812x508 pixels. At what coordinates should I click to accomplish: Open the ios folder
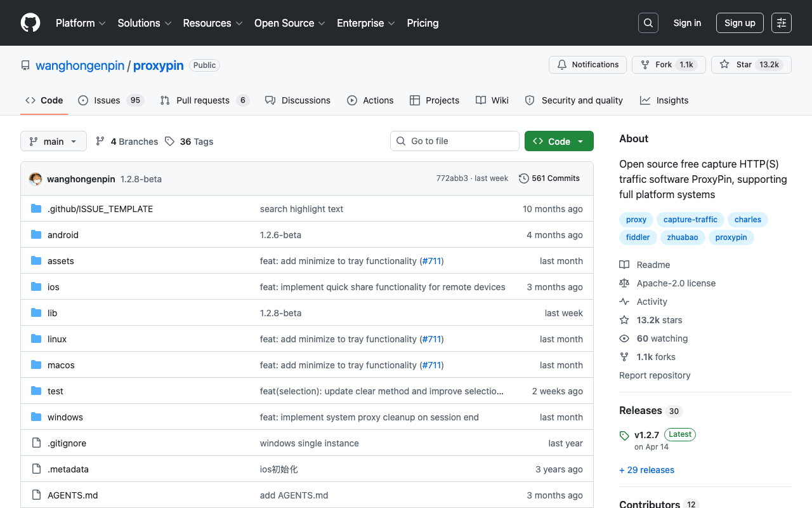pos(53,287)
